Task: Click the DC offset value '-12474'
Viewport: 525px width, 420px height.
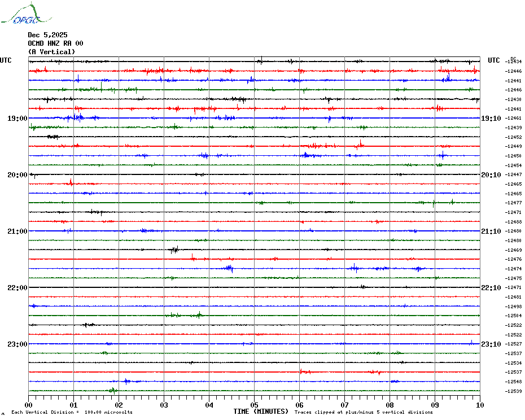Action: click(513, 269)
